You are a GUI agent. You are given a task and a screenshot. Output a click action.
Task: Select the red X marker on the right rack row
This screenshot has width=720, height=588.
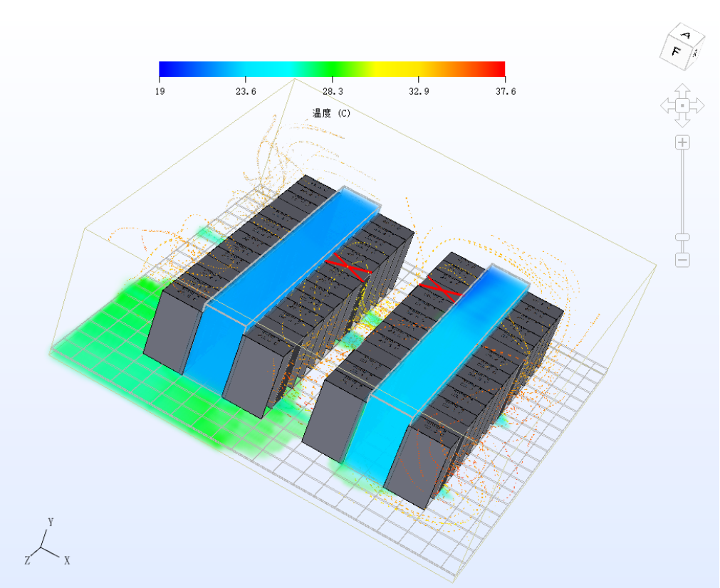440,288
